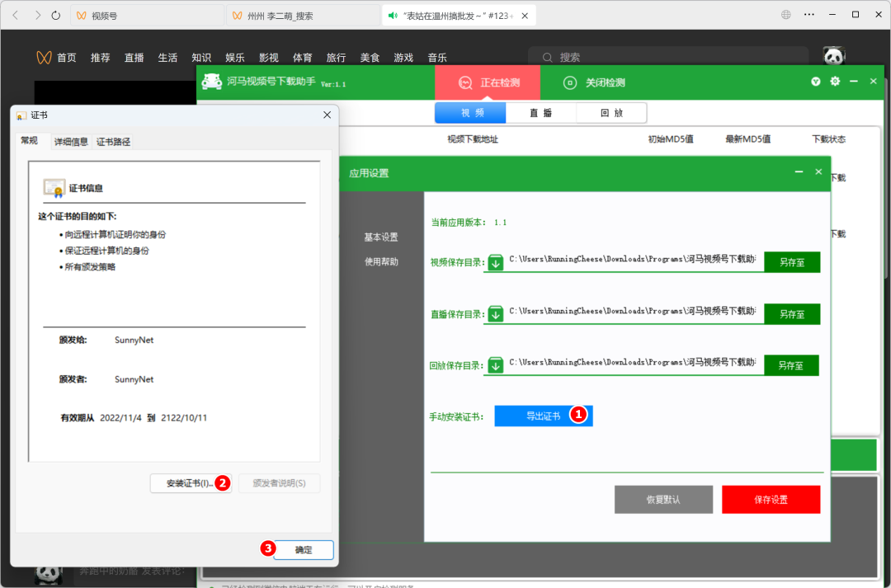Switch to the 详细信息 certificate tab
Viewport: 891px width, 588px height.
pos(71,142)
